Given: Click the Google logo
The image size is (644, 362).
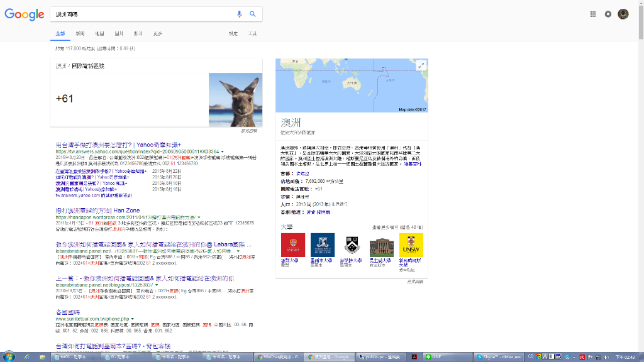Looking at the screenshot, I should coord(24,14).
